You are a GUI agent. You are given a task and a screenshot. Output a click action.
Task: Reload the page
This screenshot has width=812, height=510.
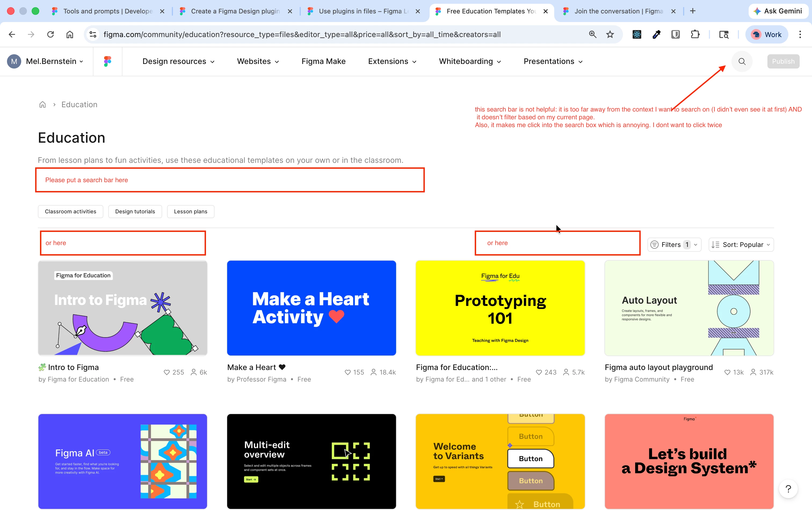(x=50, y=34)
